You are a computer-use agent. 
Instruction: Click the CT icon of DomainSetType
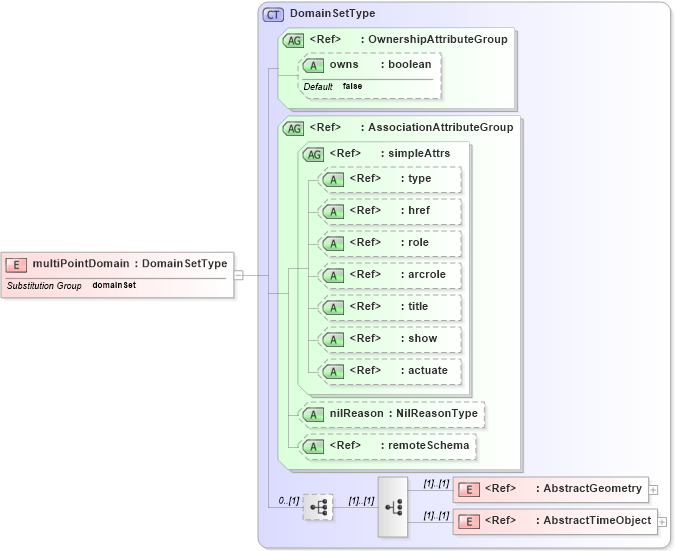(x=273, y=15)
